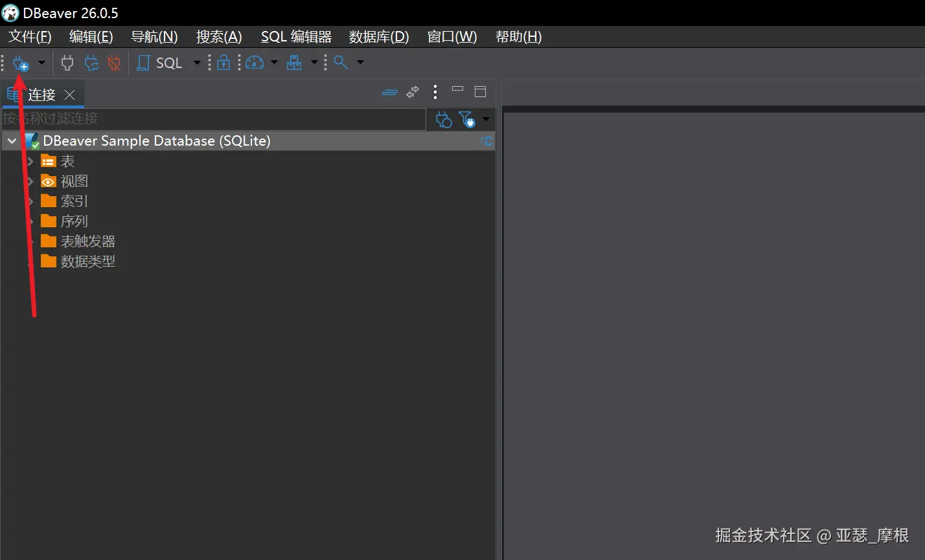Toggle link-with-editor double arrow icon
The height and width of the screenshot is (560, 925).
(413, 93)
